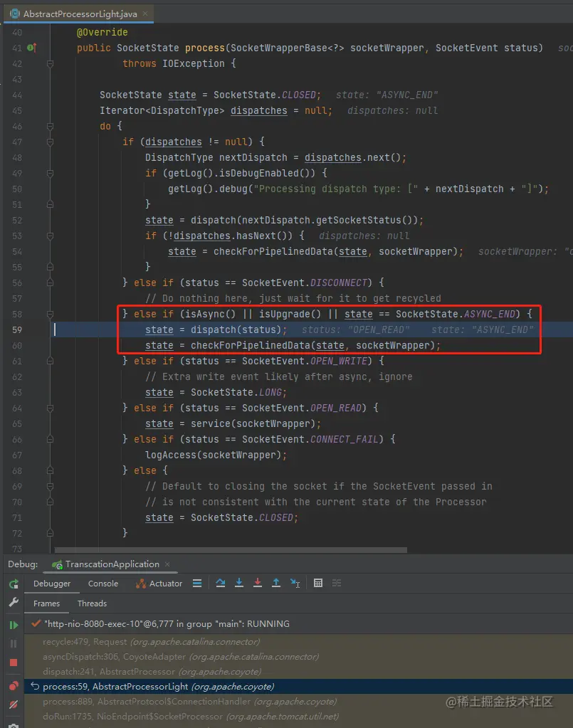Click Show Execution Point icon

(x=197, y=584)
